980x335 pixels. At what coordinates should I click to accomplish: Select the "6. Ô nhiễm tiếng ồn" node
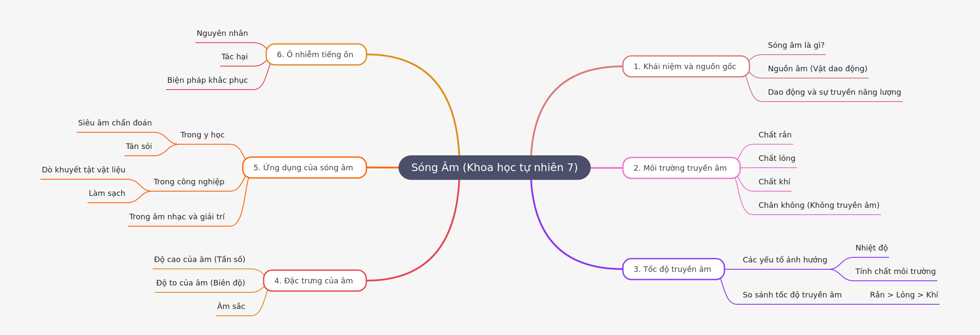(x=316, y=55)
